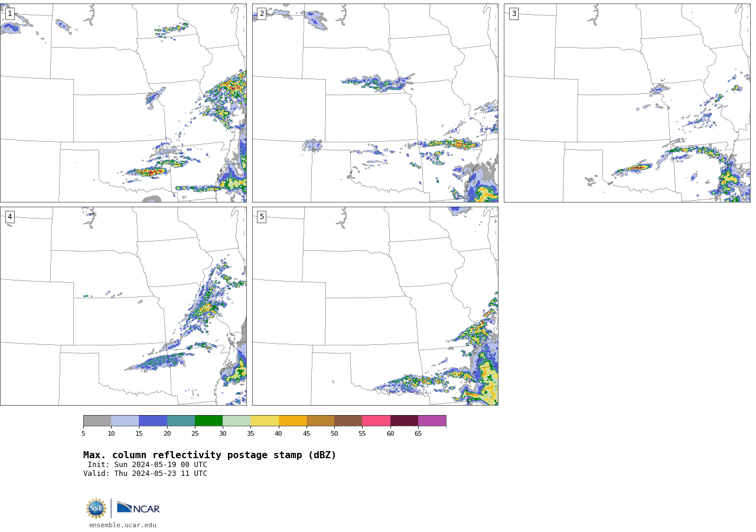
Task: Click the NCAR logo
Action: 138,508
